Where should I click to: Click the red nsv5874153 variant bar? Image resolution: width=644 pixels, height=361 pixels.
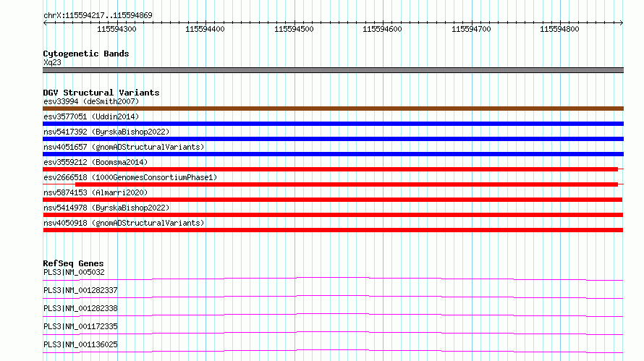coord(333,200)
